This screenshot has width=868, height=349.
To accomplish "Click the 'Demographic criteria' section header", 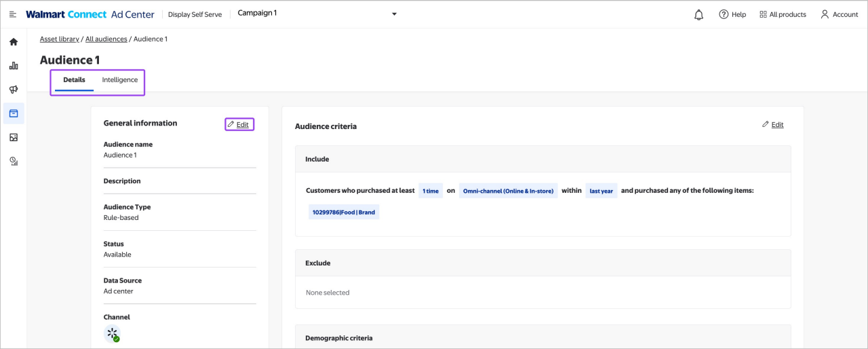I will (339, 338).
